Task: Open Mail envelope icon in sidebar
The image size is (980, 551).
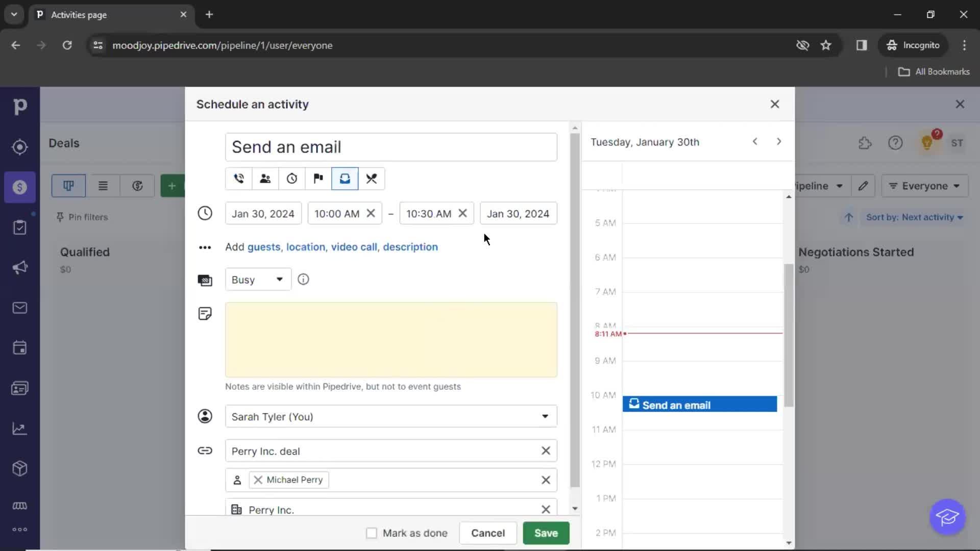Action: 20,308
